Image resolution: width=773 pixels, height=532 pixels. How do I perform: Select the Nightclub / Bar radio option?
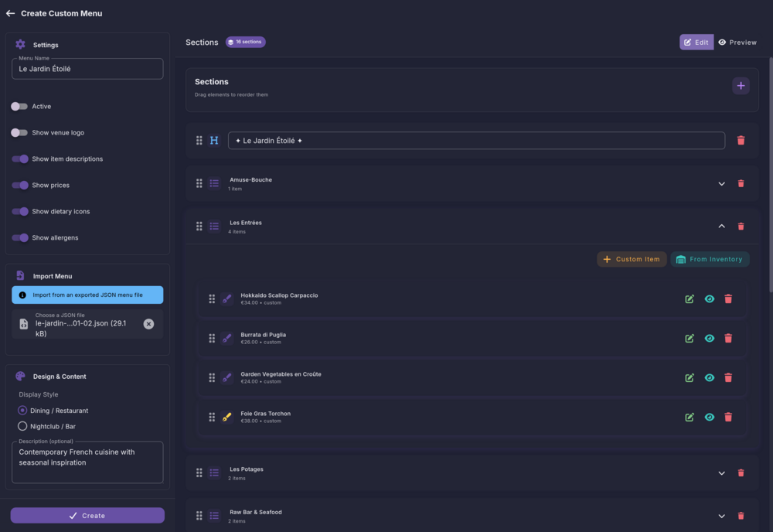(x=22, y=426)
